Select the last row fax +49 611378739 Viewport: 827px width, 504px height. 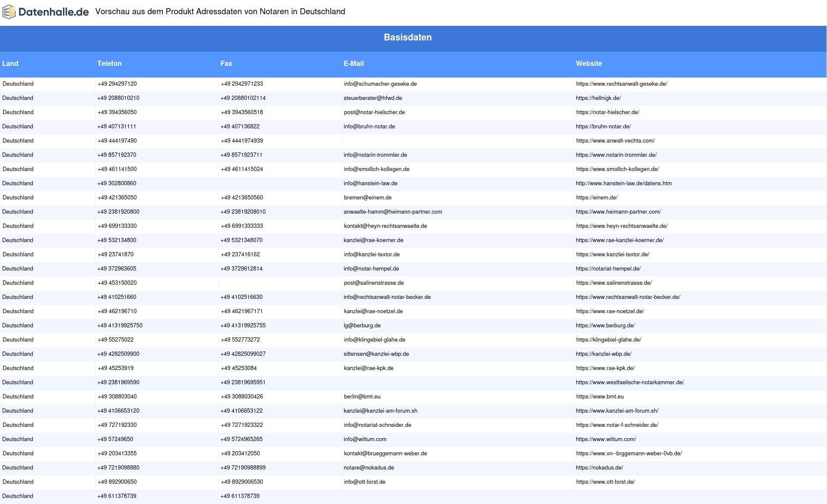coord(240,496)
